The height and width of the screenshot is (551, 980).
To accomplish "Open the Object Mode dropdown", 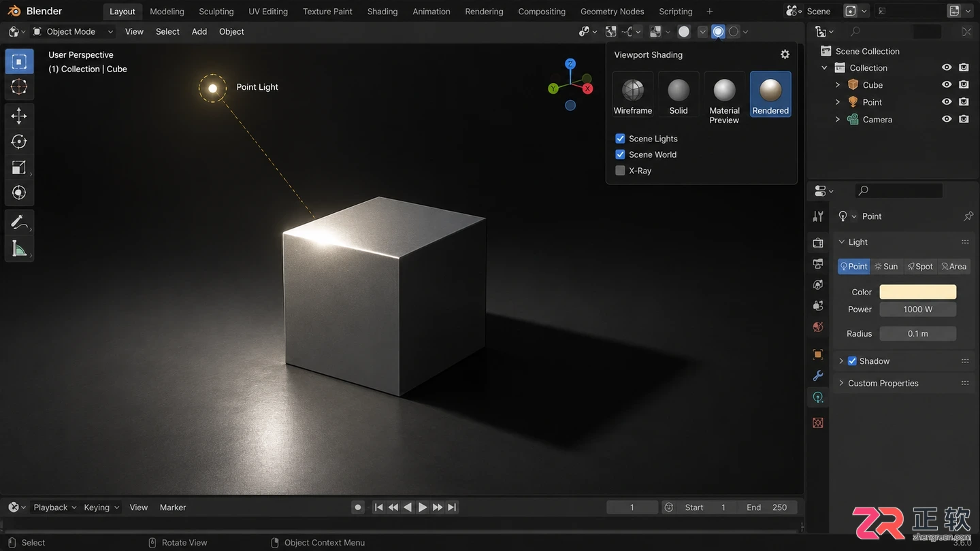I will point(73,31).
